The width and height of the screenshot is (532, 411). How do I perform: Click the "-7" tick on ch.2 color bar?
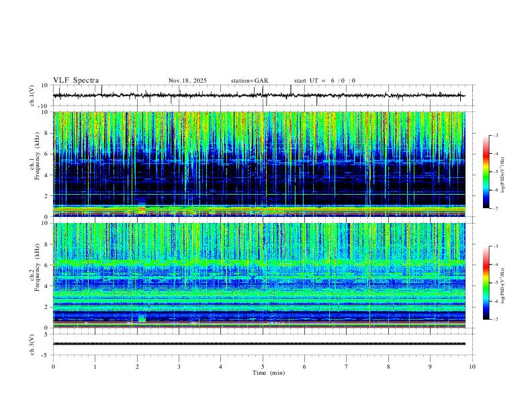[x=495, y=319]
